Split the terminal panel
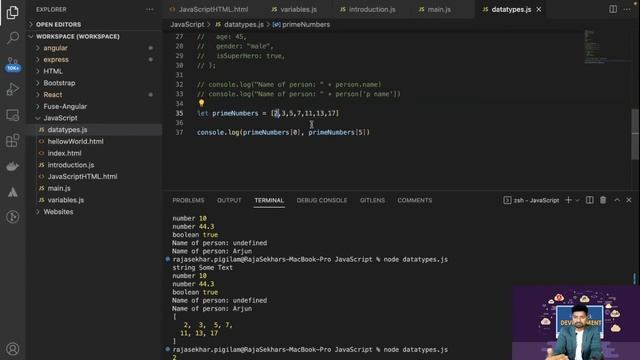Image resolution: width=640 pixels, height=360 pixels. pos(589,200)
